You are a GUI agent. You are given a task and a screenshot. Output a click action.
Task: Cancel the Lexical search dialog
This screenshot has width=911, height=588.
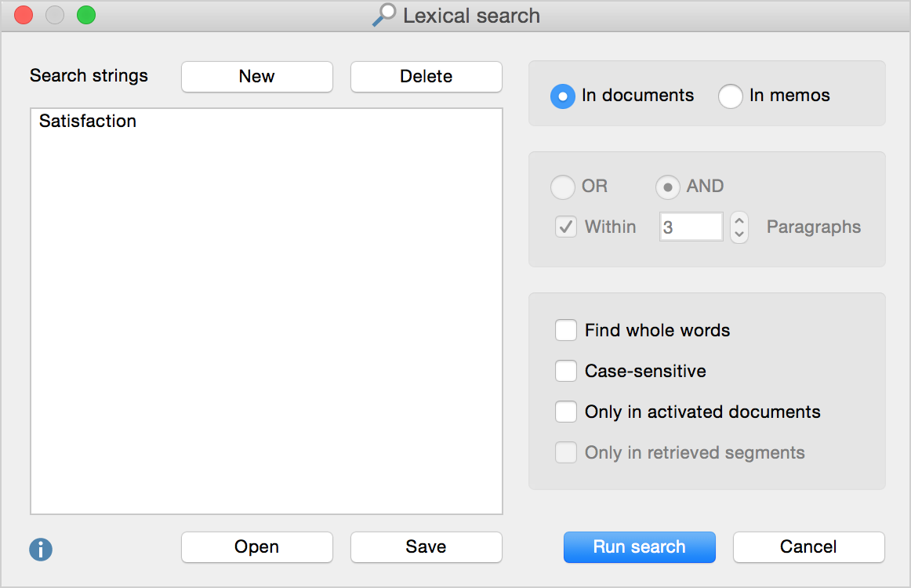coord(808,547)
